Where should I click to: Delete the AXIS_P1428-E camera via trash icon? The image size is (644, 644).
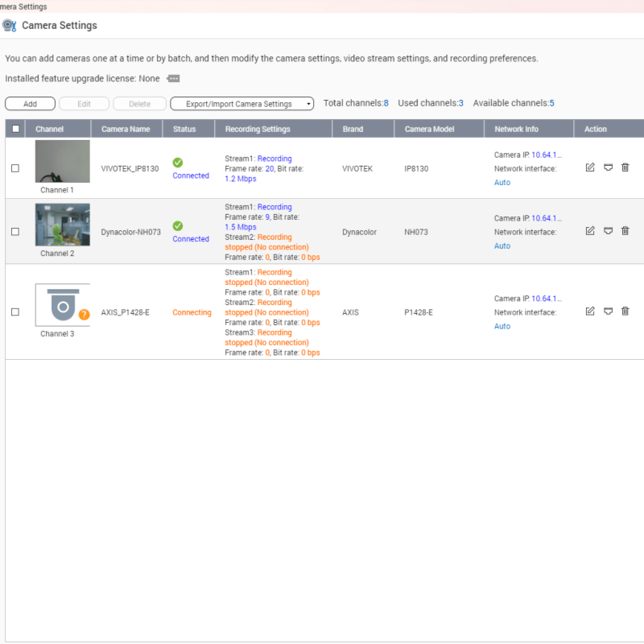pos(625,312)
